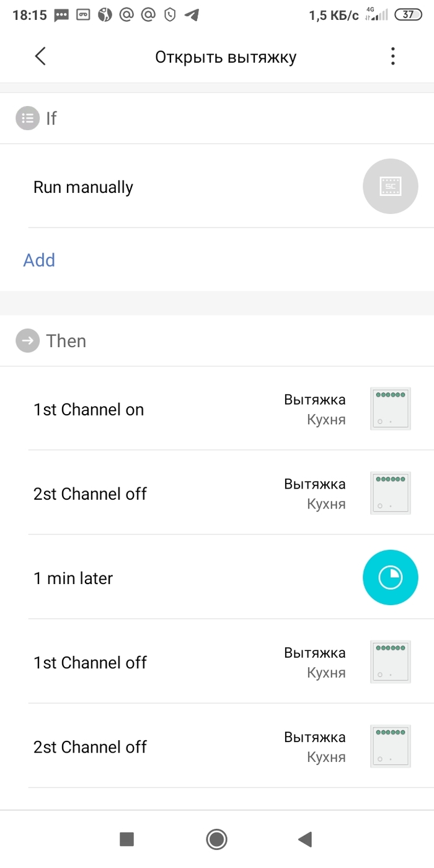Viewport: 434px width, 868px height.
Task: Tap switch icon beside 1st Channel on
Action: click(390, 409)
